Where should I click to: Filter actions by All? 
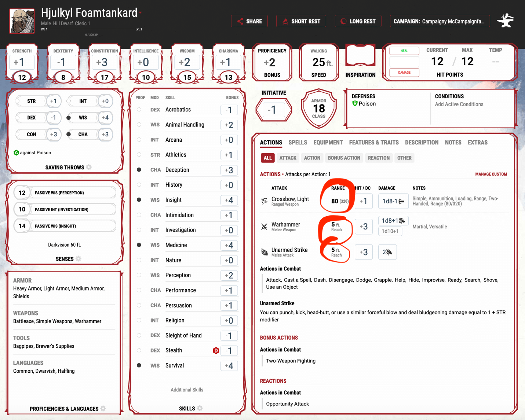[x=268, y=158]
